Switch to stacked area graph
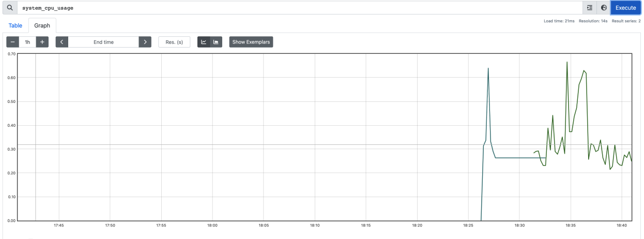 coord(216,42)
